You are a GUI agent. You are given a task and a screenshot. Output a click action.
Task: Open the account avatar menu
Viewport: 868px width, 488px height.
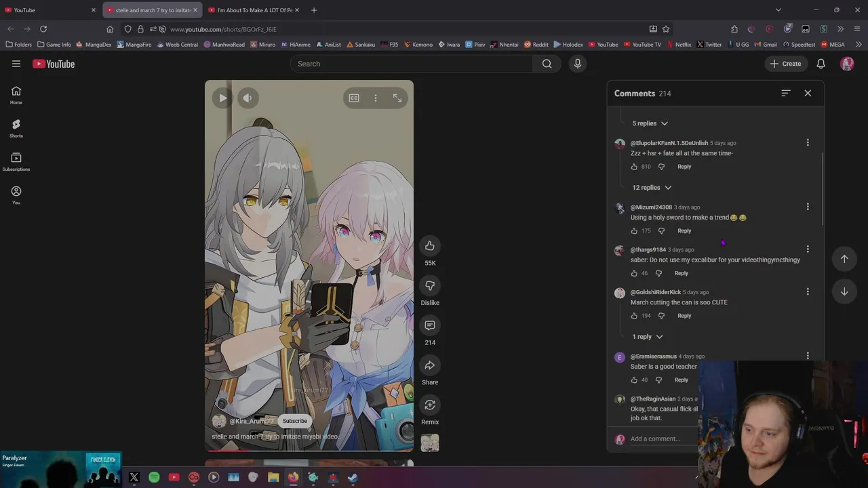pos(847,64)
